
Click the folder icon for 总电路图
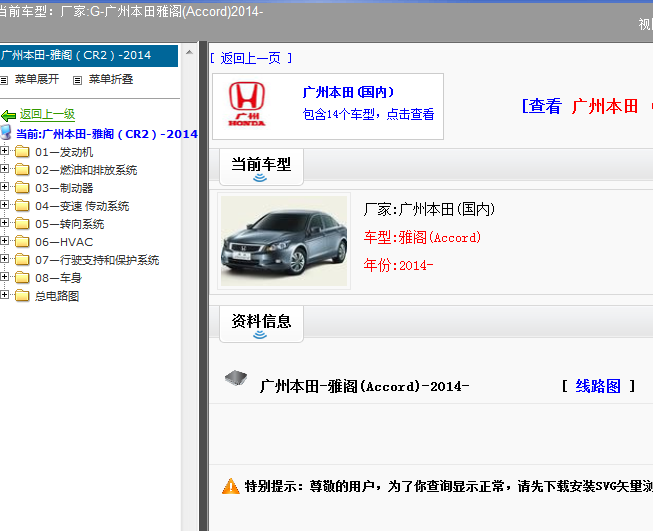click(x=22, y=296)
